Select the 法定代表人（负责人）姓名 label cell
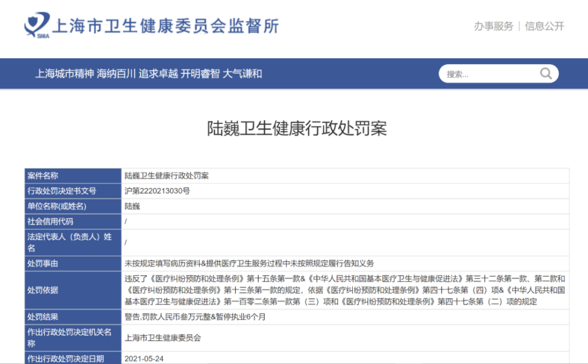 73,242
